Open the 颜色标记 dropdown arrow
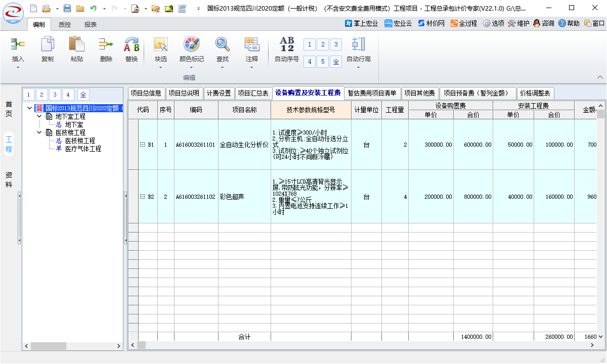607x364 pixels. pyautogui.click(x=192, y=68)
